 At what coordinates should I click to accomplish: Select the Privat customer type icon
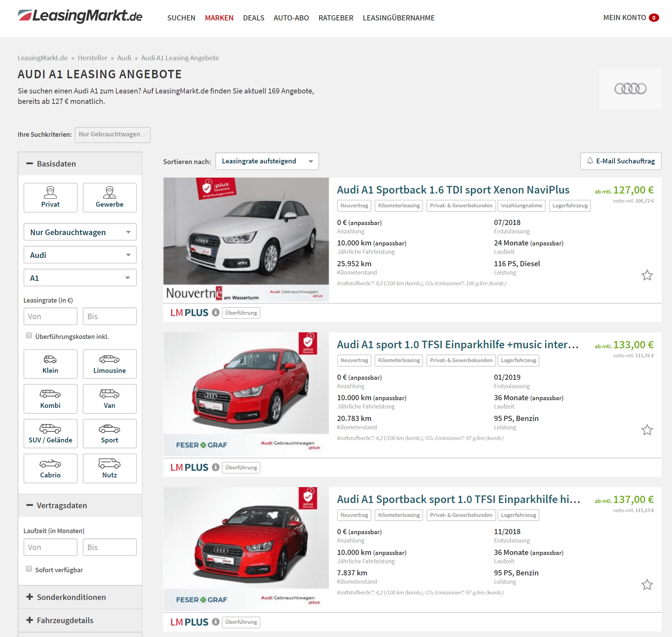(x=51, y=197)
